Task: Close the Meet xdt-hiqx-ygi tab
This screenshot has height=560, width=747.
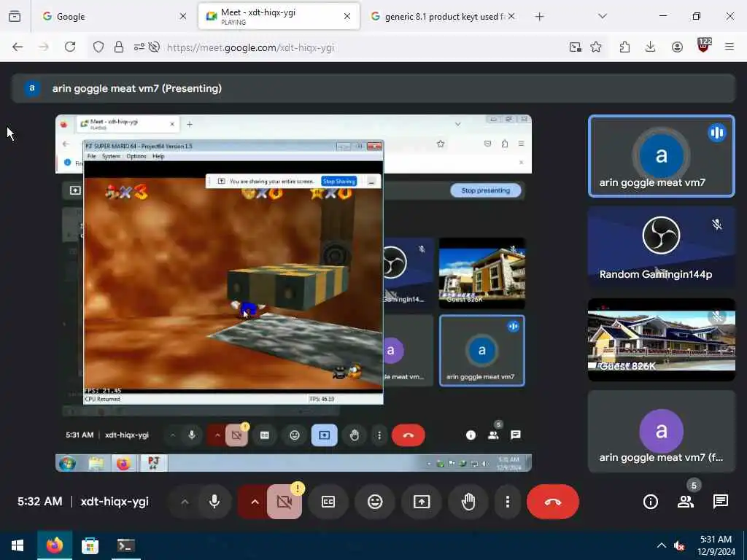Action: point(347,16)
